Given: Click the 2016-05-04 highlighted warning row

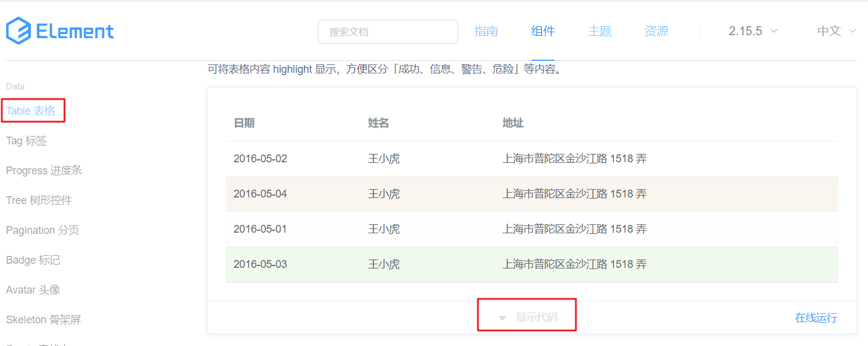Looking at the screenshot, I should pyautogui.click(x=531, y=194).
